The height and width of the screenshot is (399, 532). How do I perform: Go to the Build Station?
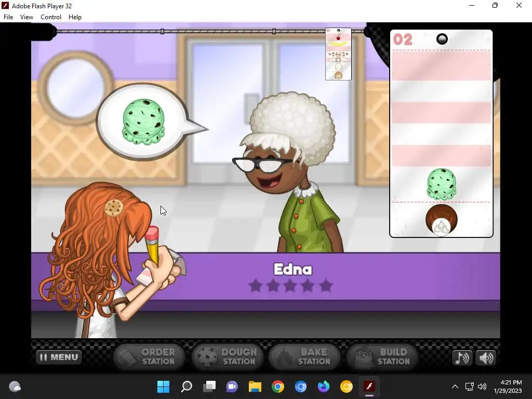point(382,357)
